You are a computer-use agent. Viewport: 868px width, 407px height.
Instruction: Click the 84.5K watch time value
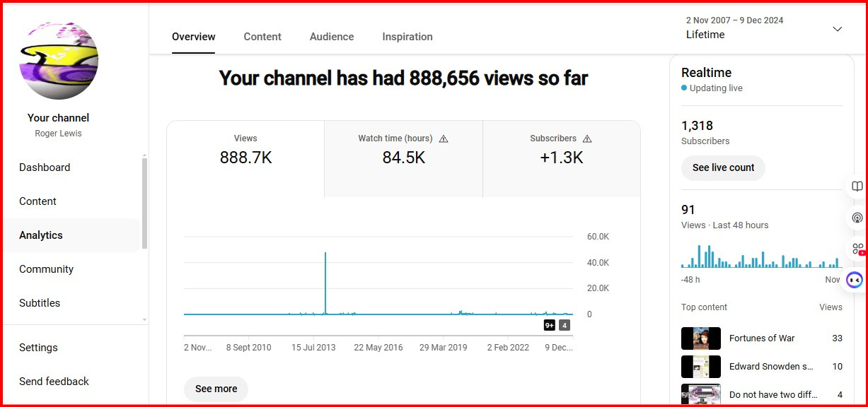pyautogui.click(x=403, y=158)
